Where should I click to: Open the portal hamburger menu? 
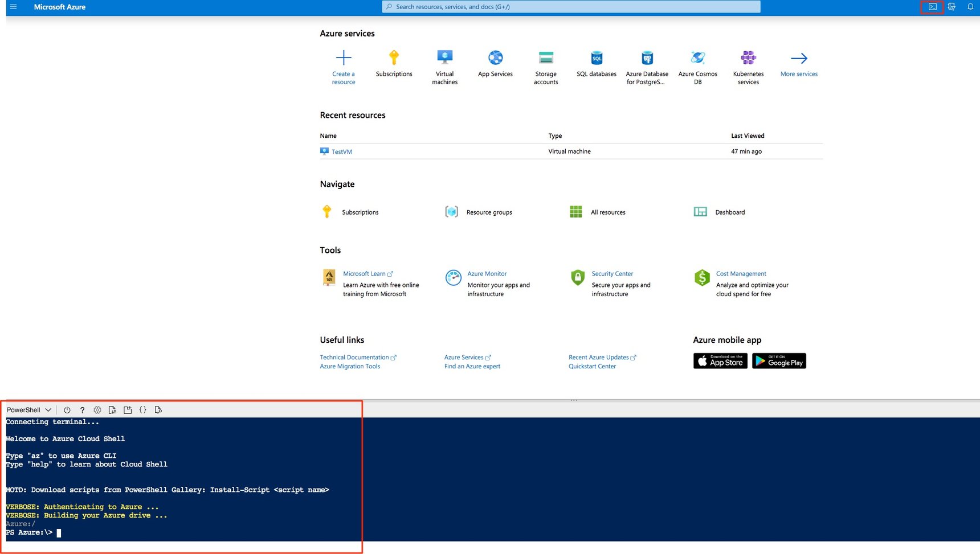(x=13, y=7)
